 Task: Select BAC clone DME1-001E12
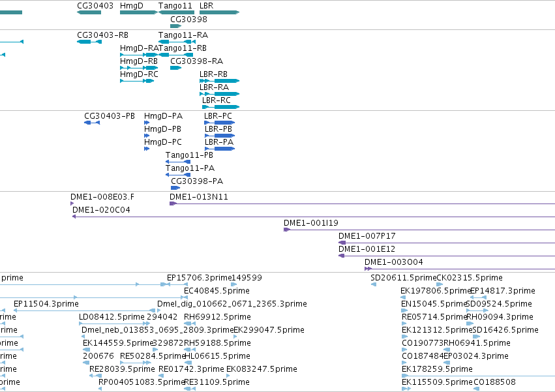[367, 249]
